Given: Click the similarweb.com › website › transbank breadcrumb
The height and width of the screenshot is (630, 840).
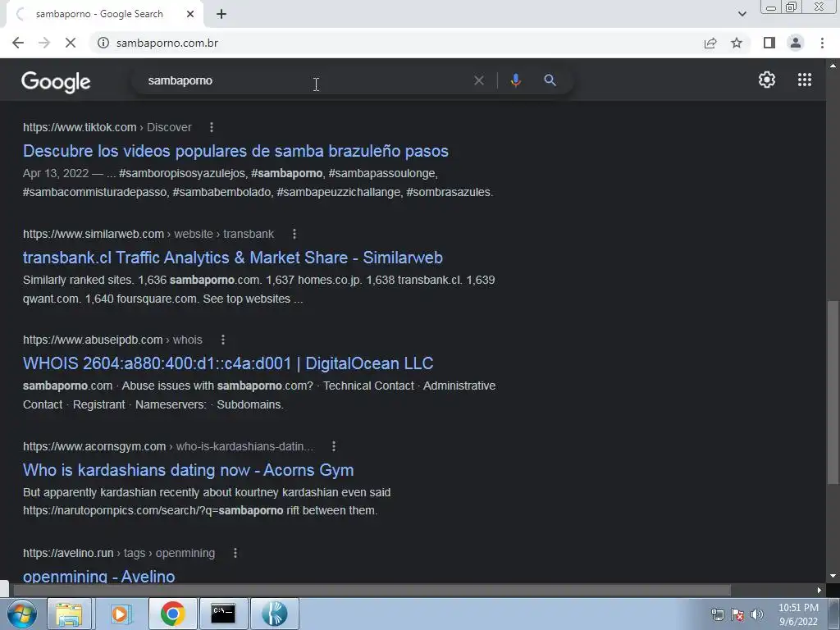Looking at the screenshot, I should point(148,234).
